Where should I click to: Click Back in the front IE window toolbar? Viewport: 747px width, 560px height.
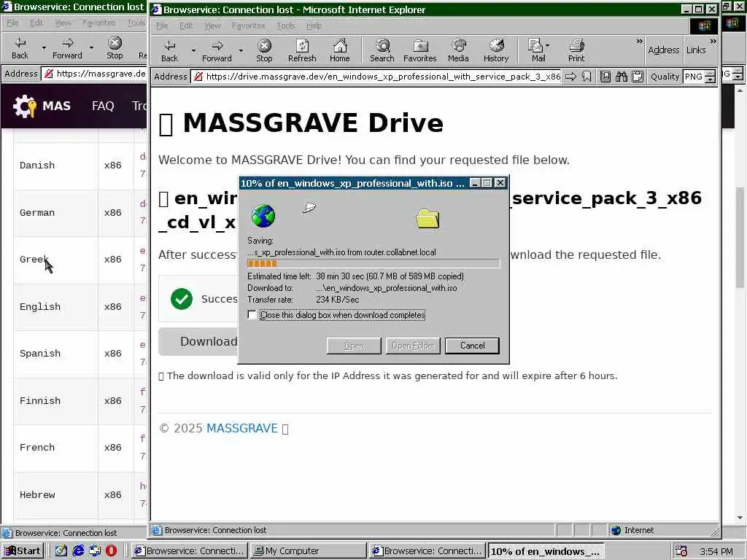point(169,50)
